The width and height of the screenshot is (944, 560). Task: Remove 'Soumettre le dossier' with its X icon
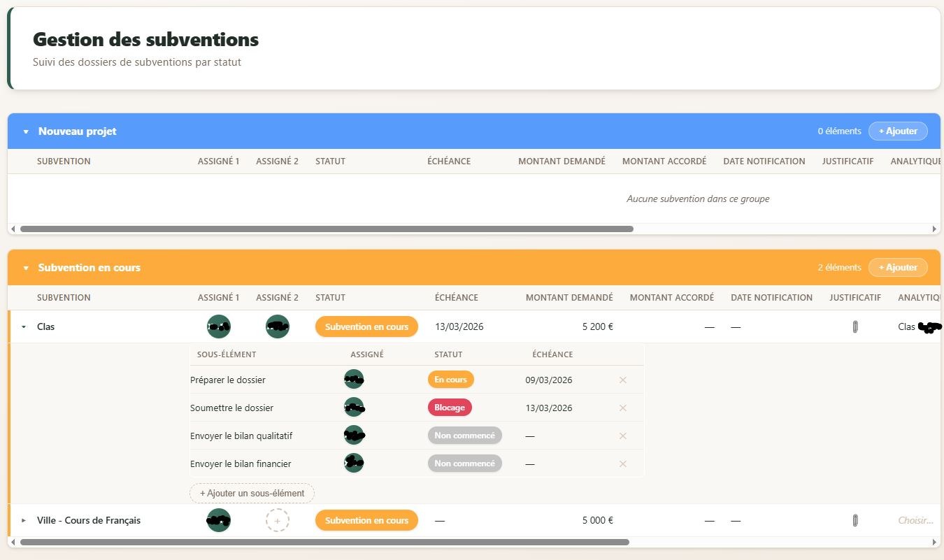click(622, 408)
